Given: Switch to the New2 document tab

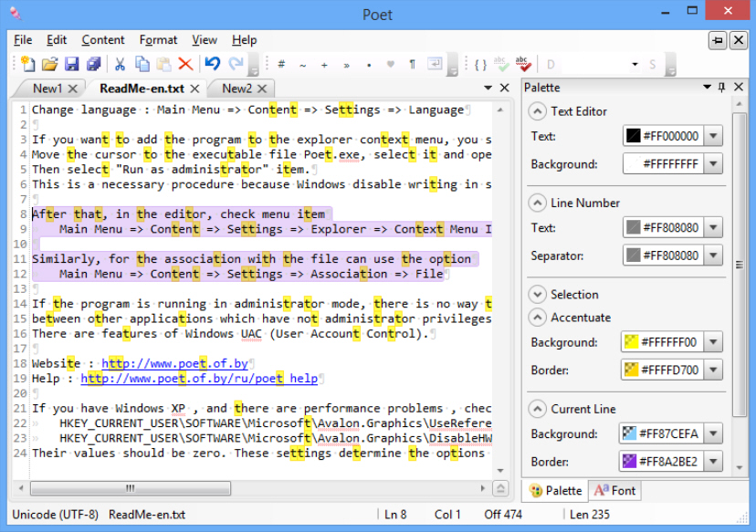Looking at the screenshot, I should pos(236,89).
